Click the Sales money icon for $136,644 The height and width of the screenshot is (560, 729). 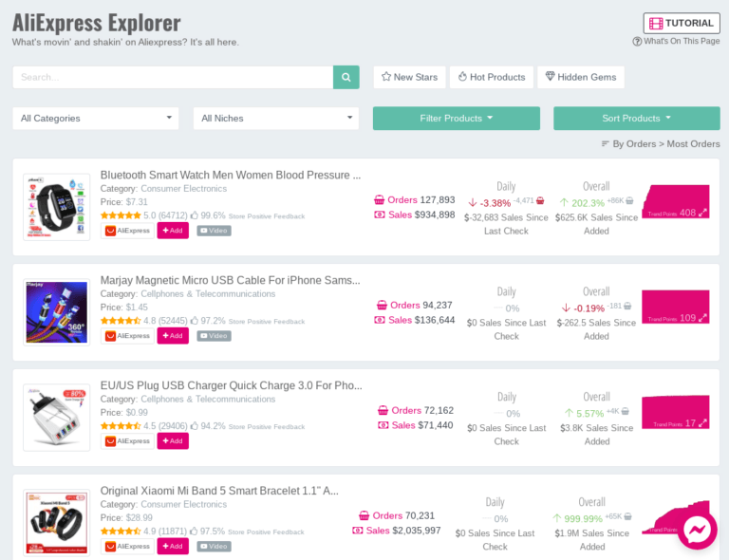[x=380, y=320]
